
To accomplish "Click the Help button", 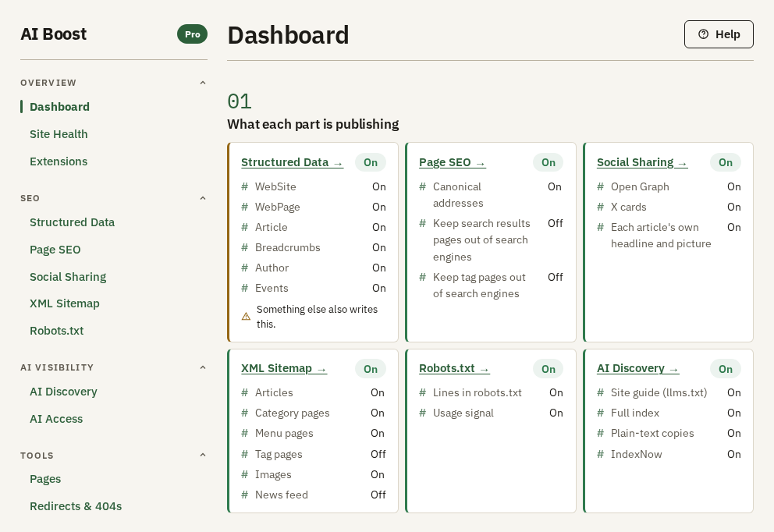I will pyautogui.click(x=719, y=34).
